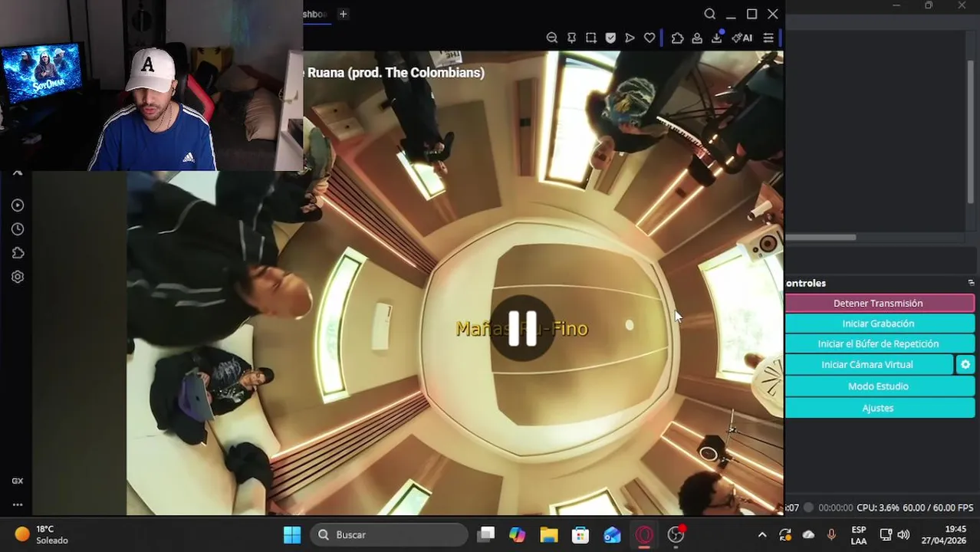Screen dimensions: 980x552
Task: Click Detener Transmisión in OBS controls
Action: click(x=879, y=303)
